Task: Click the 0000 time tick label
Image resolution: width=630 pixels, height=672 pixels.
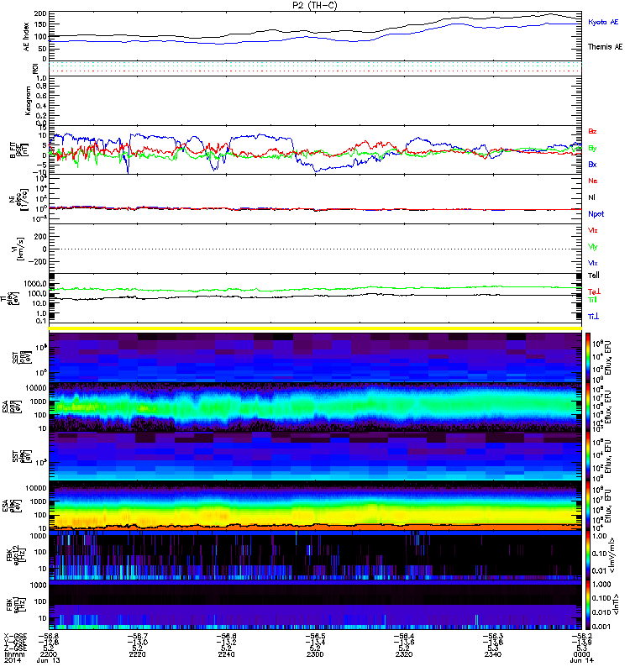Action: [581, 654]
